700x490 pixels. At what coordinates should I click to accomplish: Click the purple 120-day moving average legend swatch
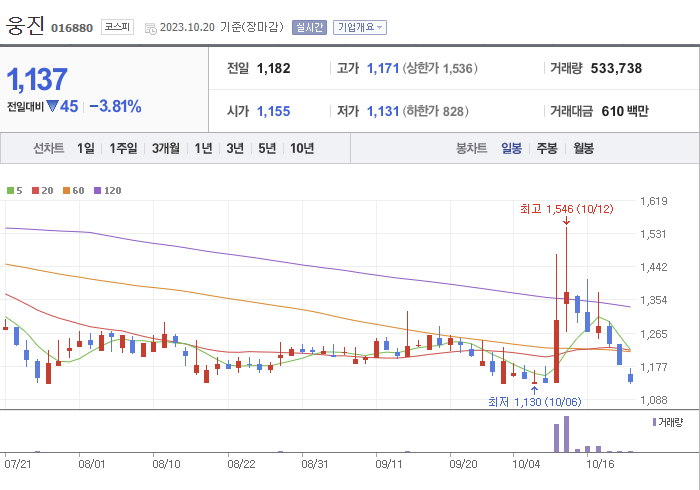point(97,191)
